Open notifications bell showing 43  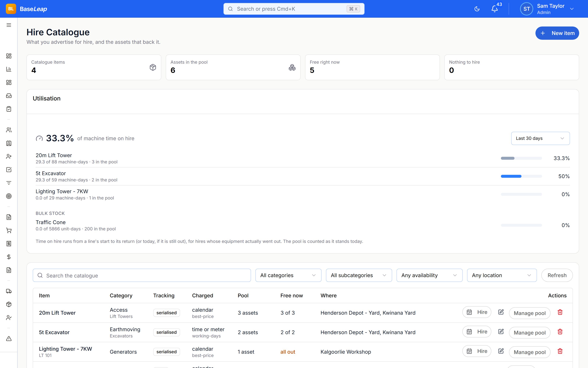[495, 9]
